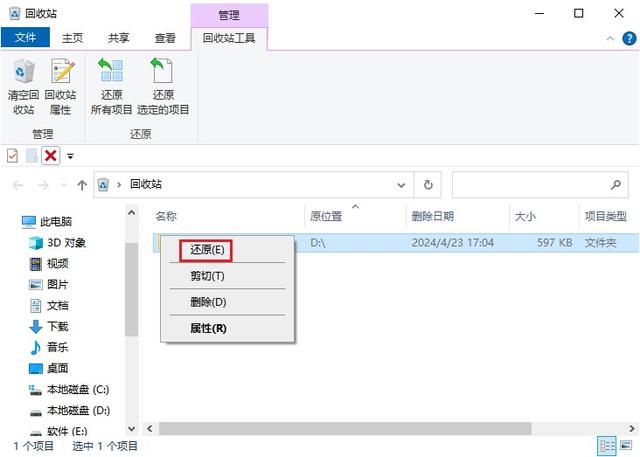640x457 pixels.
Task: Click the navigation pane vertical scrollbar thumb
Action: (131, 289)
